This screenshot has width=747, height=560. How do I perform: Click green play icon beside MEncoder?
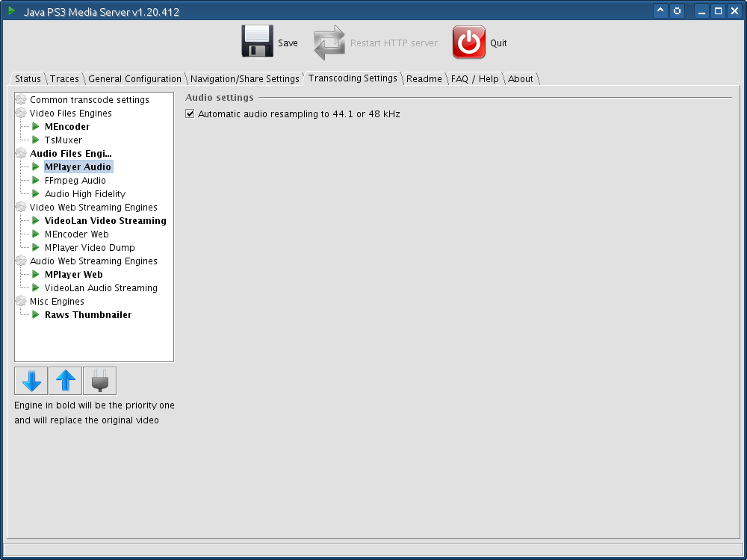tap(36, 127)
